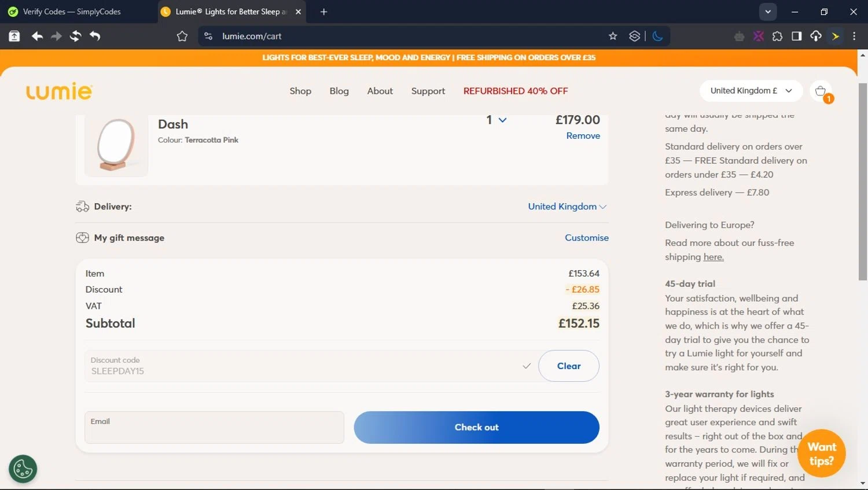Click the Email input field
868x490 pixels.
pyautogui.click(x=214, y=428)
